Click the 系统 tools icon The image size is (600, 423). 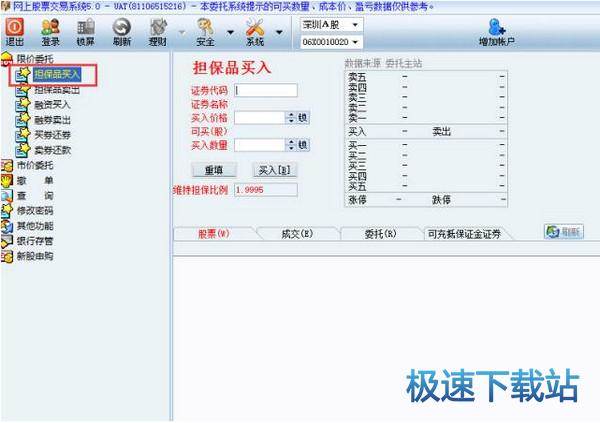(255, 32)
